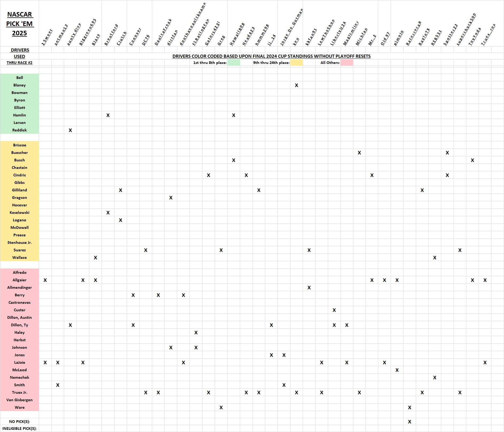Select the LaJoie driver row label
The image size is (504, 432).
[20, 362]
